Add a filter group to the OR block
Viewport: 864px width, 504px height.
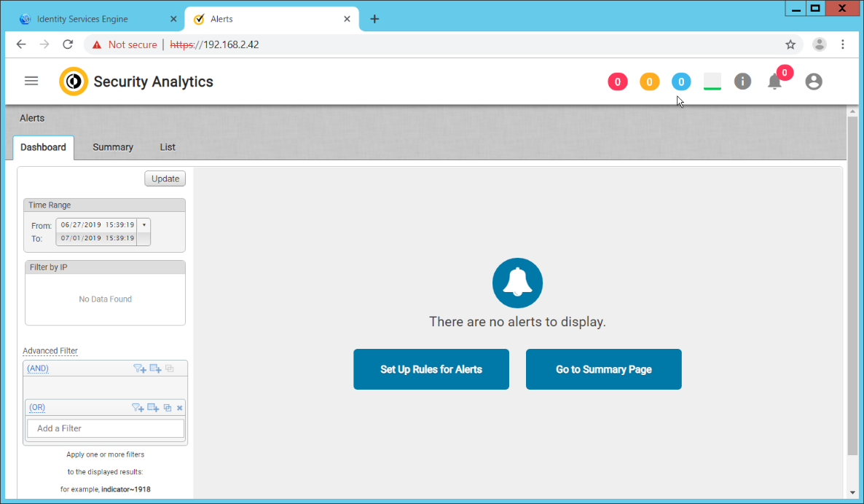[x=153, y=408]
